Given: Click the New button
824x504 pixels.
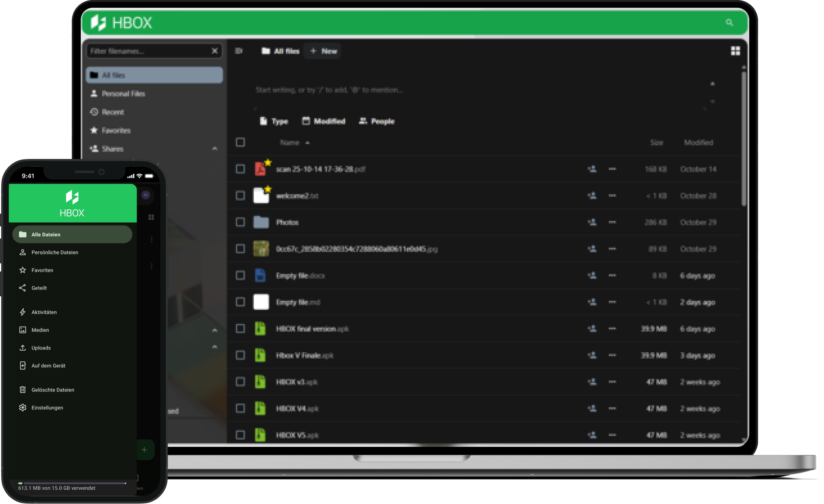Looking at the screenshot, I should 323,51.
